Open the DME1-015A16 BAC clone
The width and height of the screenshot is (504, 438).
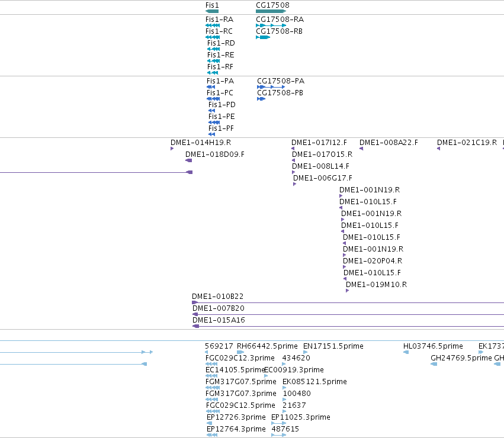click(x=348, y=327)
